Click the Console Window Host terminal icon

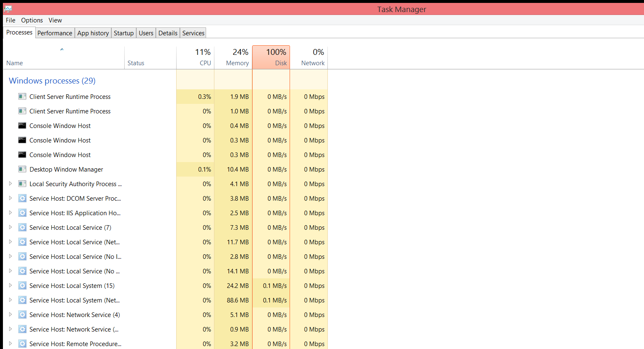tap(22, 125)
